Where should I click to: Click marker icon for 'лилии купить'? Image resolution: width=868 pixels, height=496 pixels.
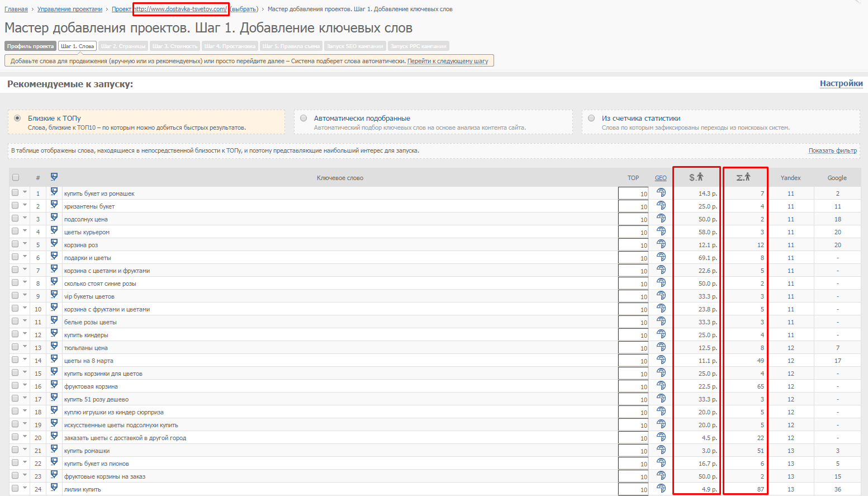tap(54, 488)
